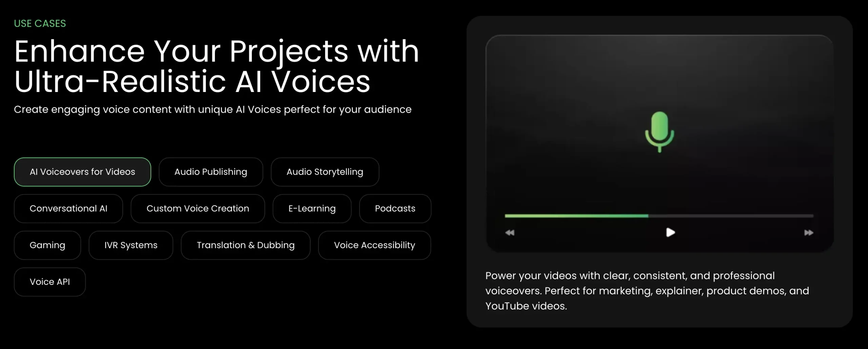Choose the Custom Voice Creation tab
Viewport: 868px width, 349px height.
click(198, 208)
